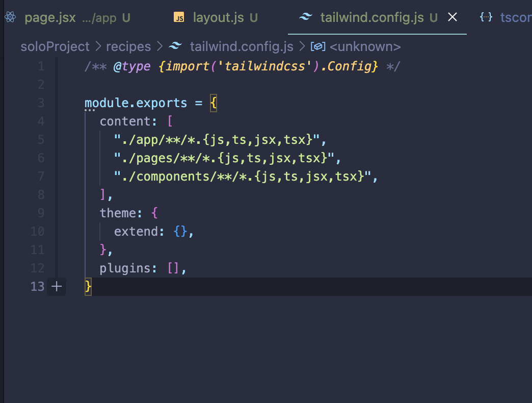Click the Tailwind icon in the breadcrumb bar
Screen dimensions: 532x403
point(175,46)
